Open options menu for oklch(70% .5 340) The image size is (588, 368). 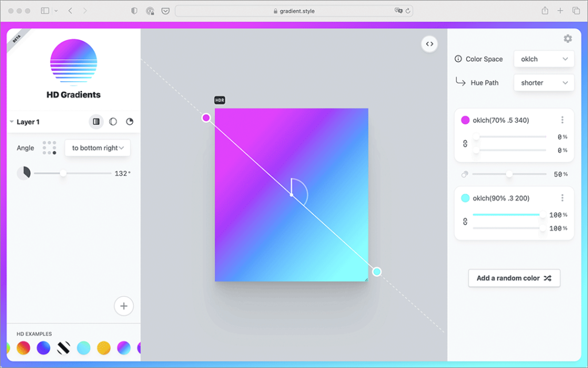click(562, 120)
